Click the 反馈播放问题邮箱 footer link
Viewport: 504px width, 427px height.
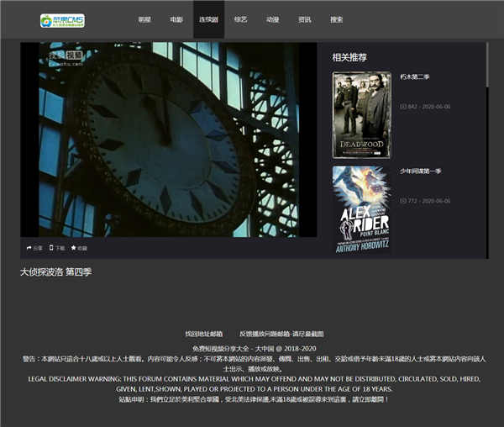(x=281, y=334)
